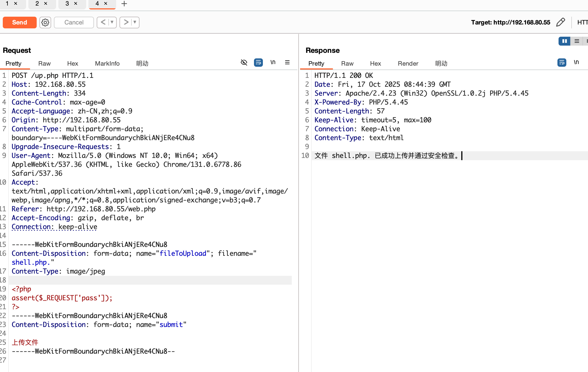Open the Render response tab
Viewport: 588px width, 372px height.
pyautogui.click(x=408, y=63)
